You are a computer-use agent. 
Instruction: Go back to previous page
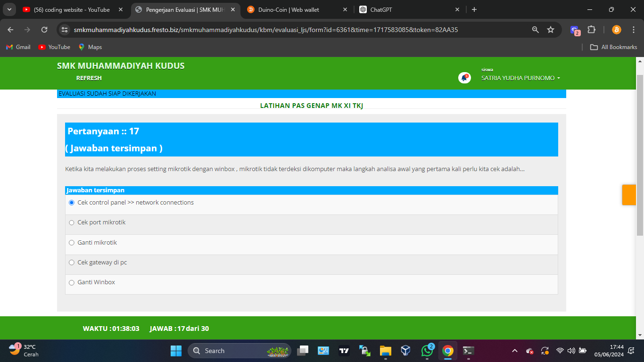pos(11,30)
